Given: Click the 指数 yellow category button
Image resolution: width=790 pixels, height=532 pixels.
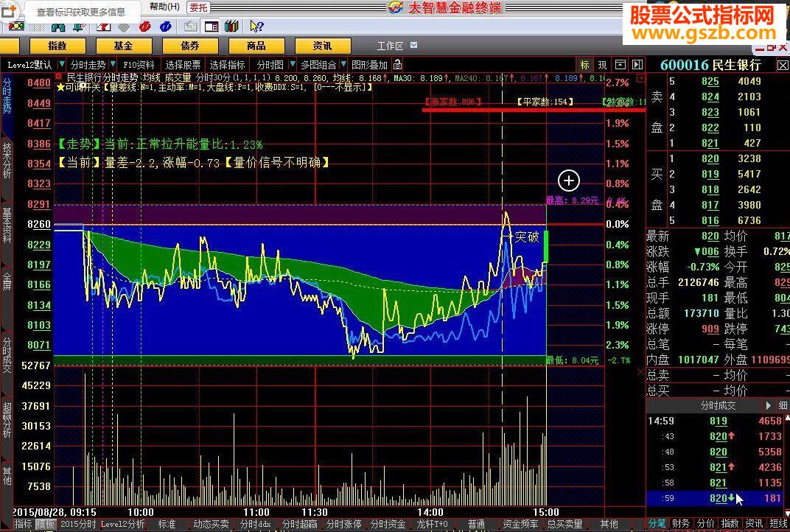Looking at the screenshot, I should point(57,46).
